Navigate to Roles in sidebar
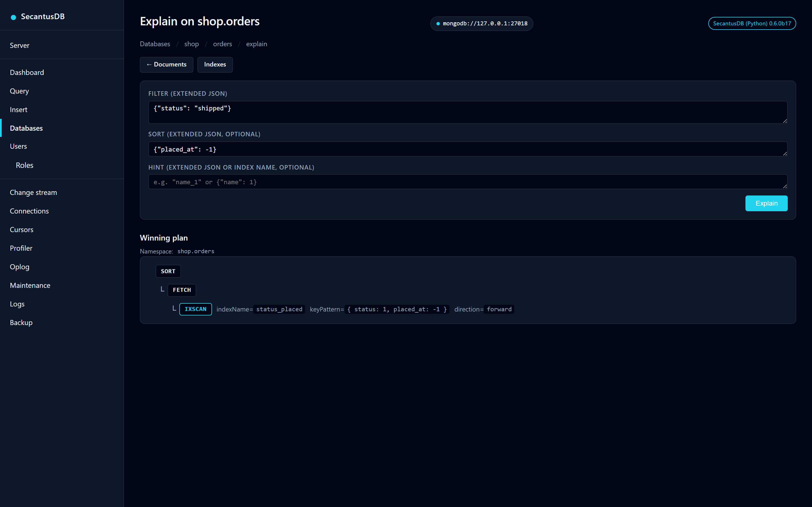812x507 pixels. click(25, 165)
